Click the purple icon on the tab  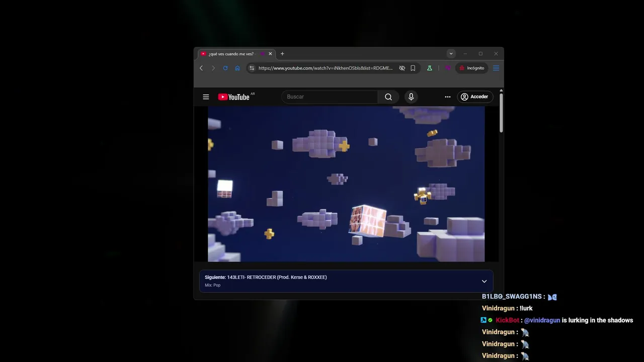pos(262,54)
